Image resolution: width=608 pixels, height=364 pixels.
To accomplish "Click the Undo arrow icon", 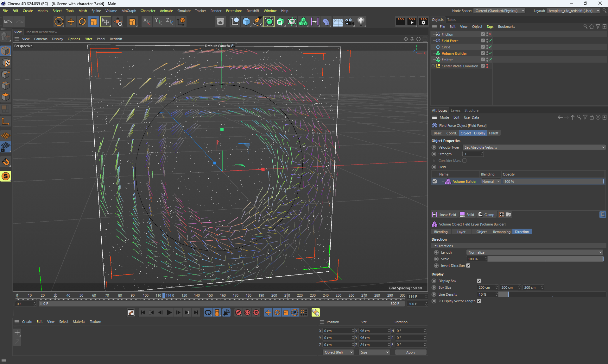I will pos(8,22).
